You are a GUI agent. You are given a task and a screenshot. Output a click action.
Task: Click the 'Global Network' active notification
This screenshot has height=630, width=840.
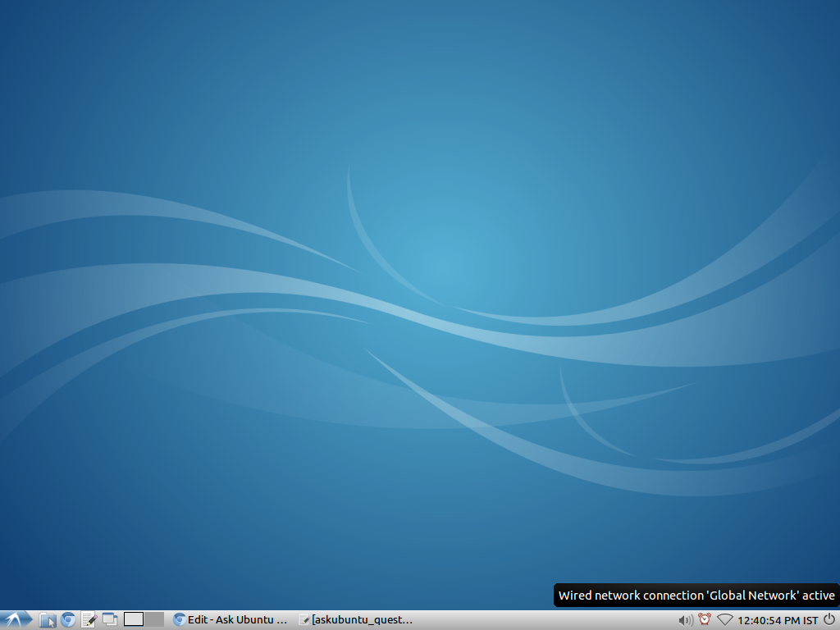696,596
